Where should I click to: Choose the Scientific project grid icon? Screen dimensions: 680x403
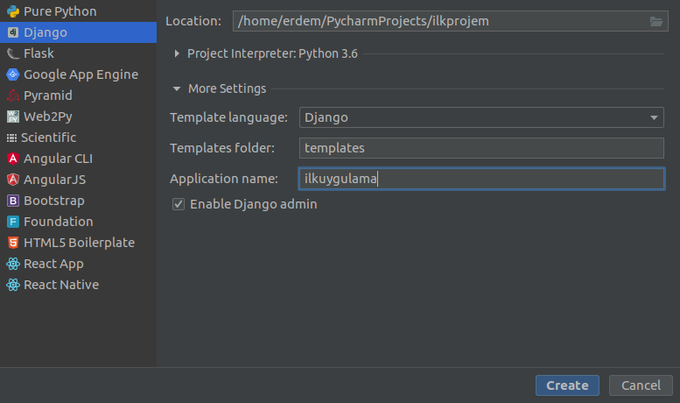[12, 138]
